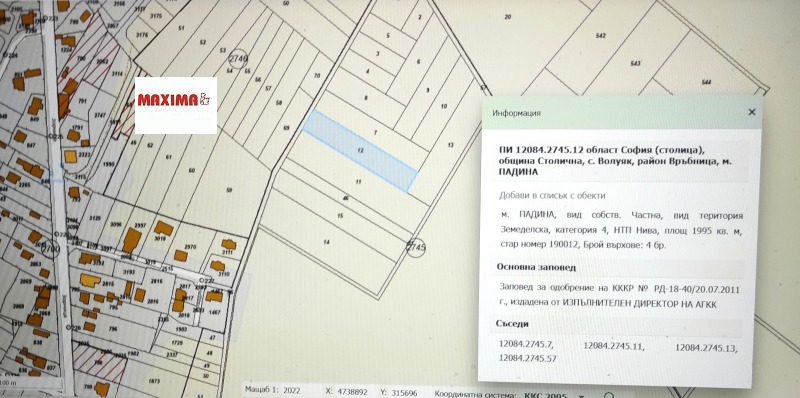Screen dimensions: 800x398
Task: Select parcel 59 on the map
Action: [x=229, y=190]
